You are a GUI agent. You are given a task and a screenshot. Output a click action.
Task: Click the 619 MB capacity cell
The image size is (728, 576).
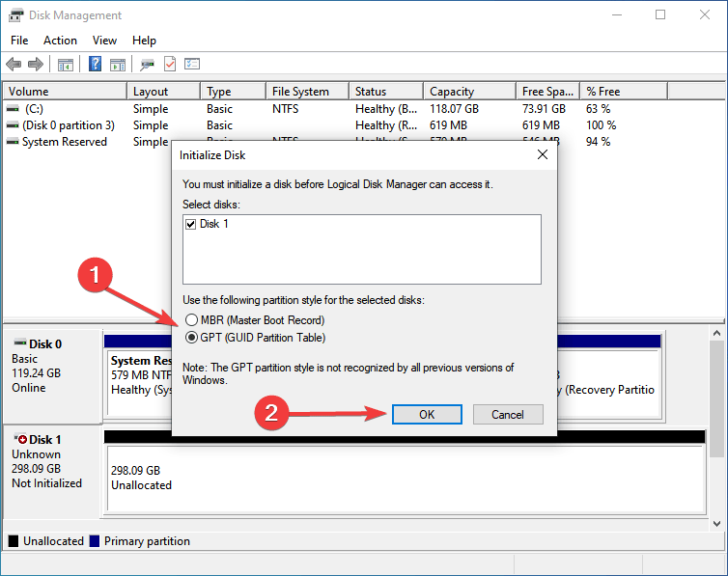pos(449,125)
